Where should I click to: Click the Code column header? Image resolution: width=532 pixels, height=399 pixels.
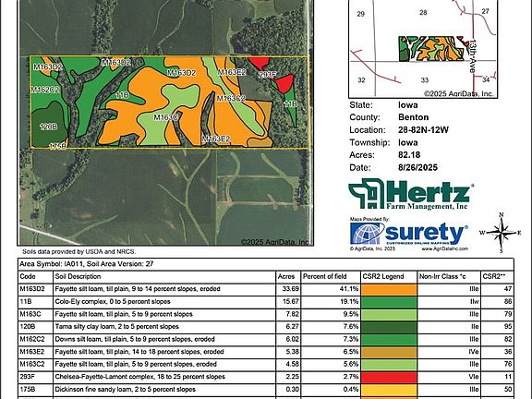click(28, 276)
